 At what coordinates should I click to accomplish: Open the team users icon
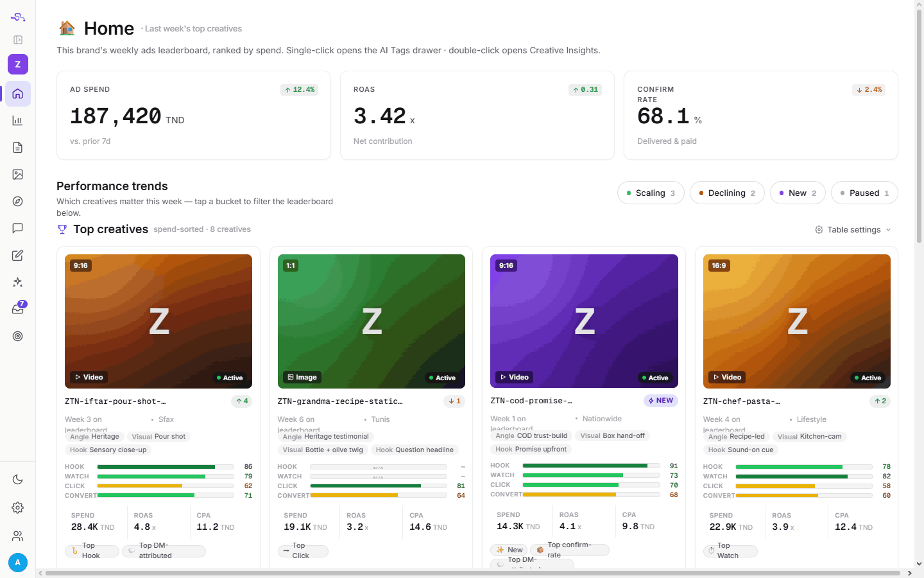18,536
